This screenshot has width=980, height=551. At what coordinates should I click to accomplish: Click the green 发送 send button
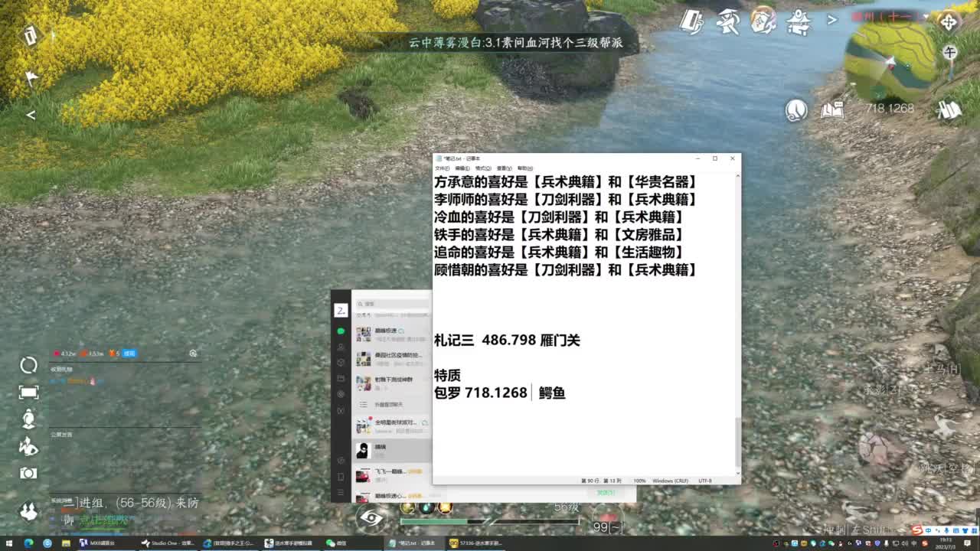coord(605,492)
